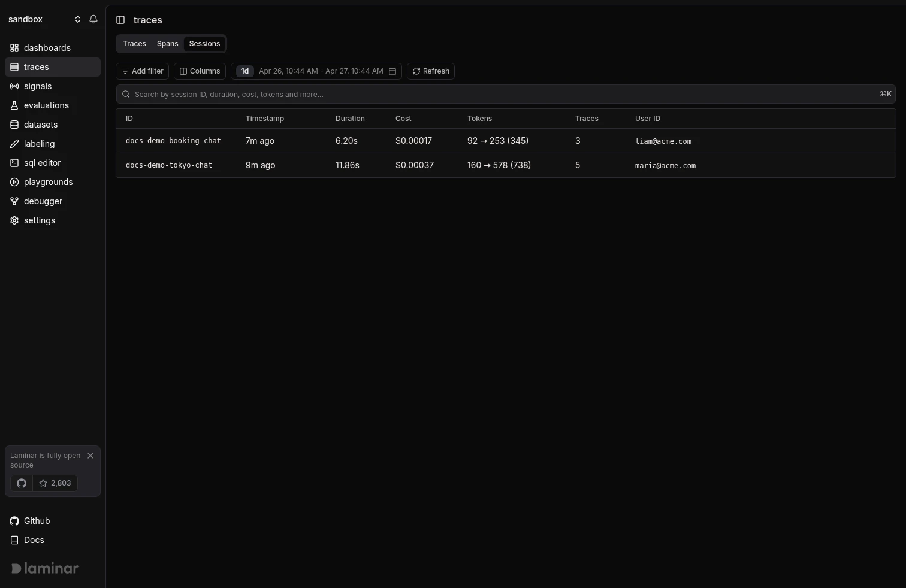Image resolution: width=906 pixels, height=588 pixels.
Task: Open the dashboards page from sidebar
Action: tap(53, 48)
